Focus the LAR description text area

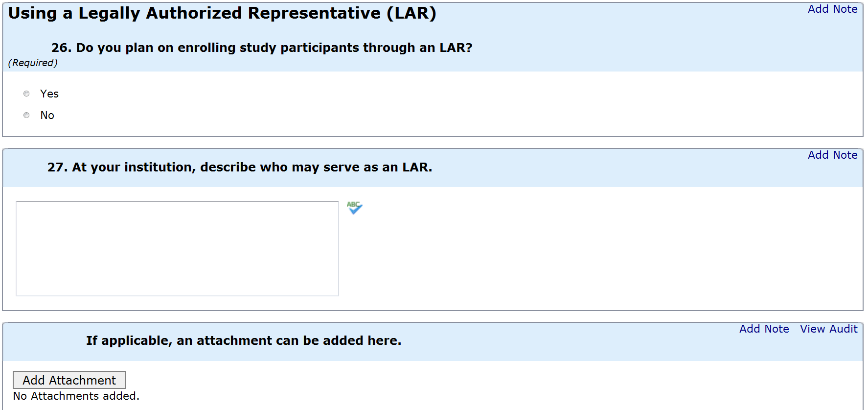[177, 248]
